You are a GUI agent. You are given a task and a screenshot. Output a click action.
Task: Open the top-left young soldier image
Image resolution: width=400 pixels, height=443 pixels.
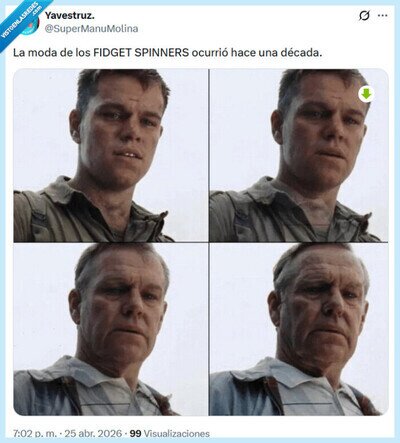point(110,155)
